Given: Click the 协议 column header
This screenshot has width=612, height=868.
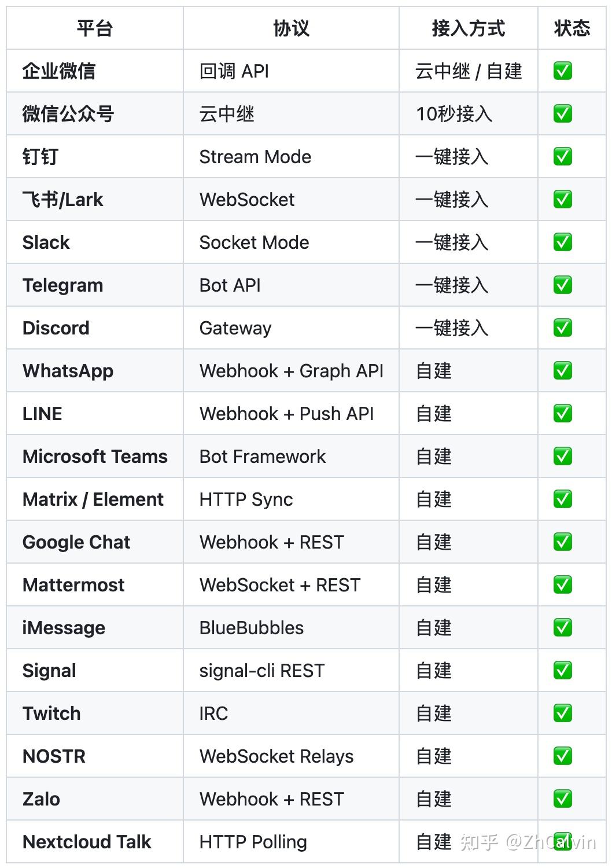Looking at the screenshot, I should [x=291, y=28].
